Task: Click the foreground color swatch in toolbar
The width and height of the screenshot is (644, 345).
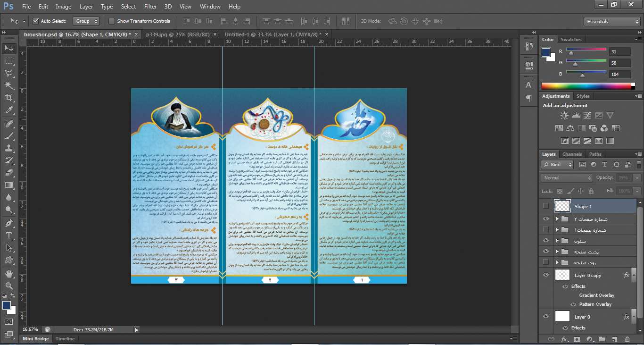Action: tap(7, 306)
